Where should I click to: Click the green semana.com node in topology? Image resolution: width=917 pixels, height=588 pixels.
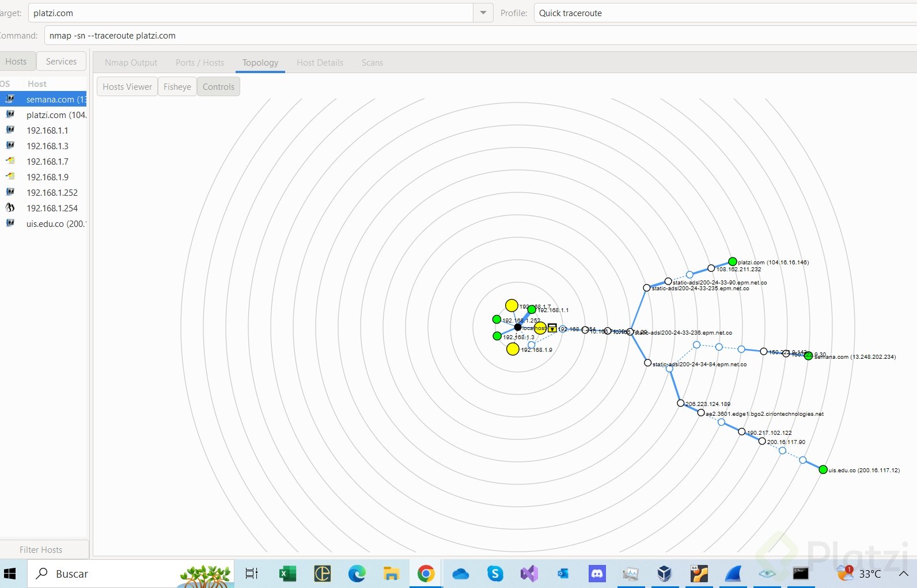click(x=808, y=356)
